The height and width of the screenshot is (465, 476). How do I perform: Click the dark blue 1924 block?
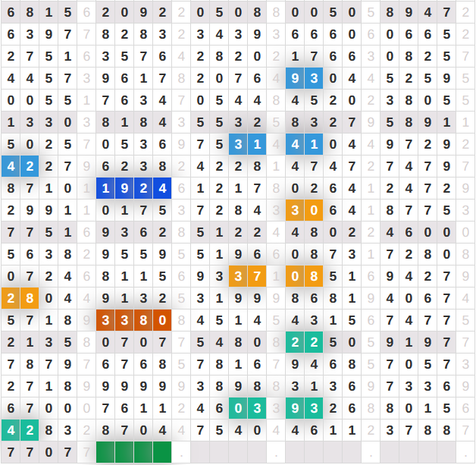click(x=133, y=188)
